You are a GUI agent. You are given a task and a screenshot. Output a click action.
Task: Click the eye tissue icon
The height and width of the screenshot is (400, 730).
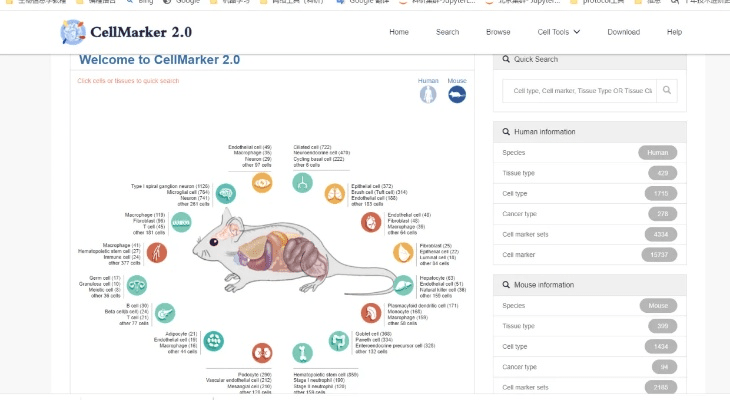coord(262,182)
